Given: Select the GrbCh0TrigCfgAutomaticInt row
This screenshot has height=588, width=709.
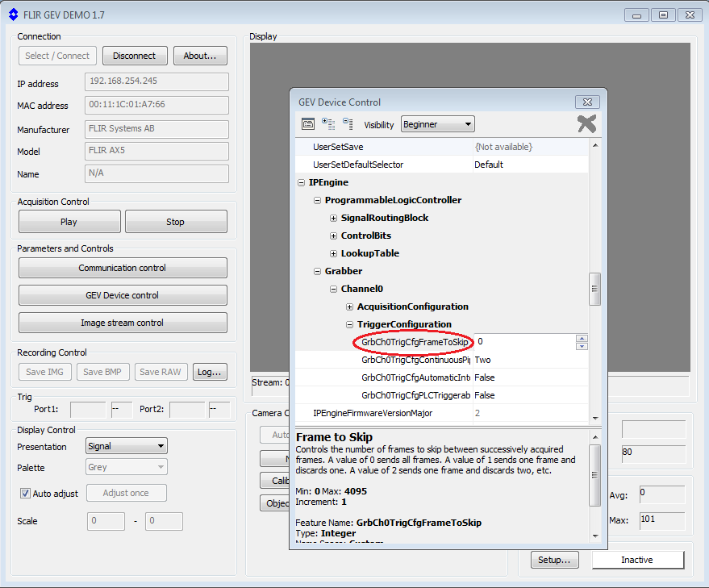Looking at the screenshot, I should 442,377.
